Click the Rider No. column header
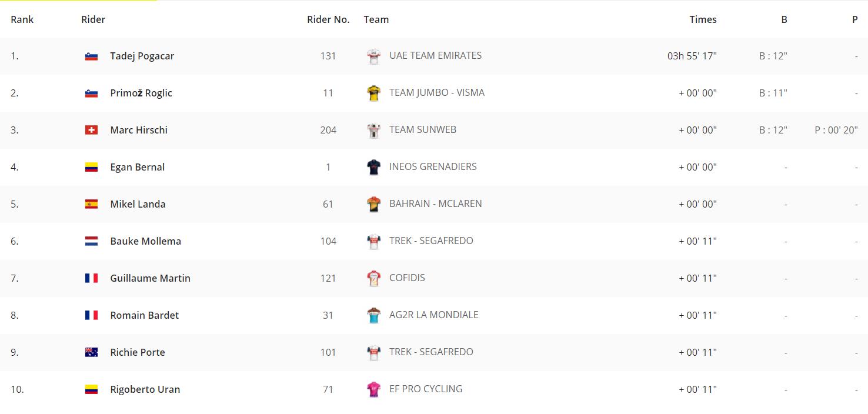The image size is (868, 414). pos(328,19)
